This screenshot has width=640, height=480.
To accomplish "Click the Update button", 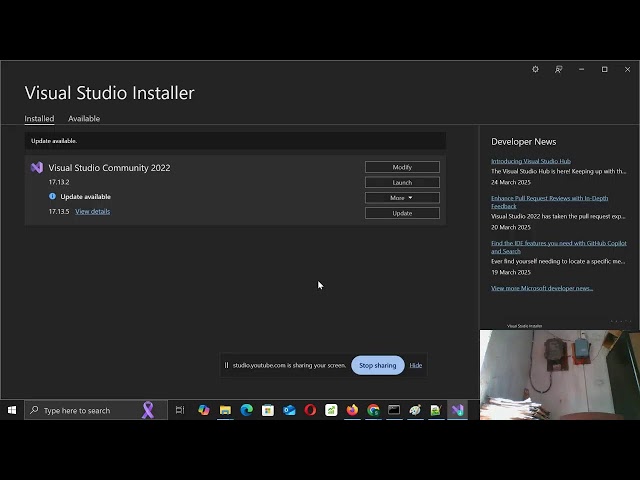I will click(402, 213).
